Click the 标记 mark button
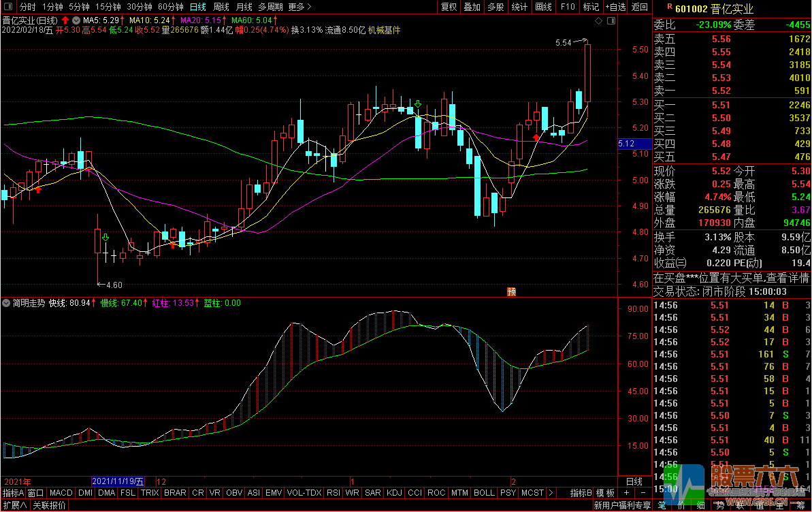812x512 pixels. coord(591,7)
